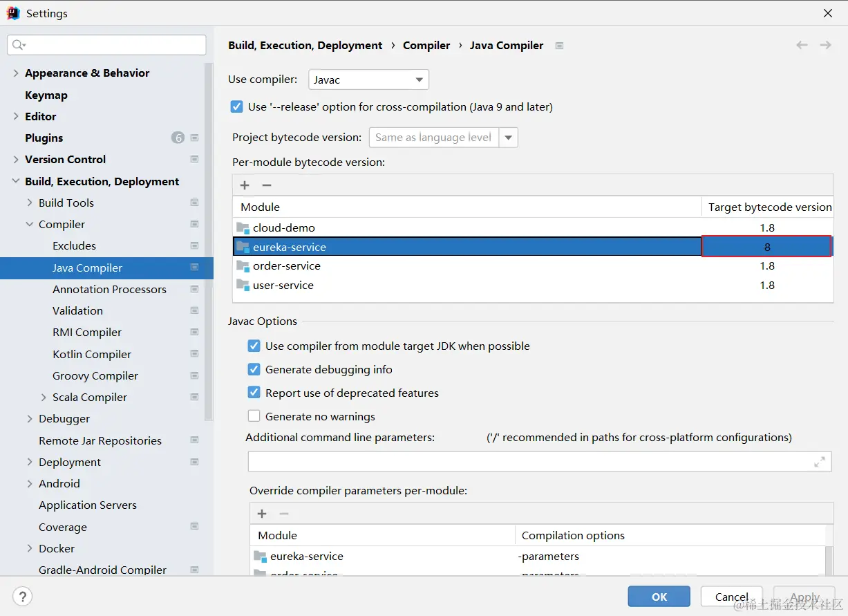Select Excludes under Compiler
The height and width of the screenshot is (616, 848).
tap(74, 245)
